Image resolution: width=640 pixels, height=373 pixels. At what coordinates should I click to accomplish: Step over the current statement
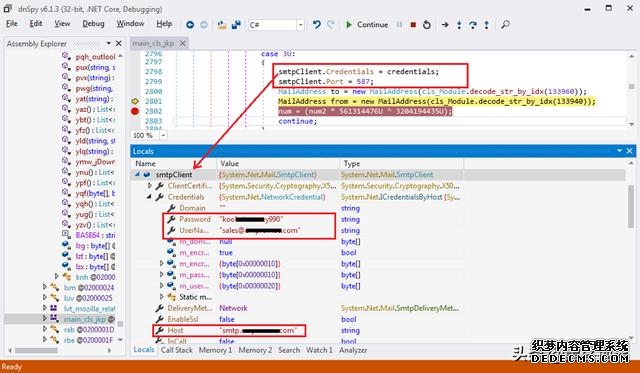point(473,25)
